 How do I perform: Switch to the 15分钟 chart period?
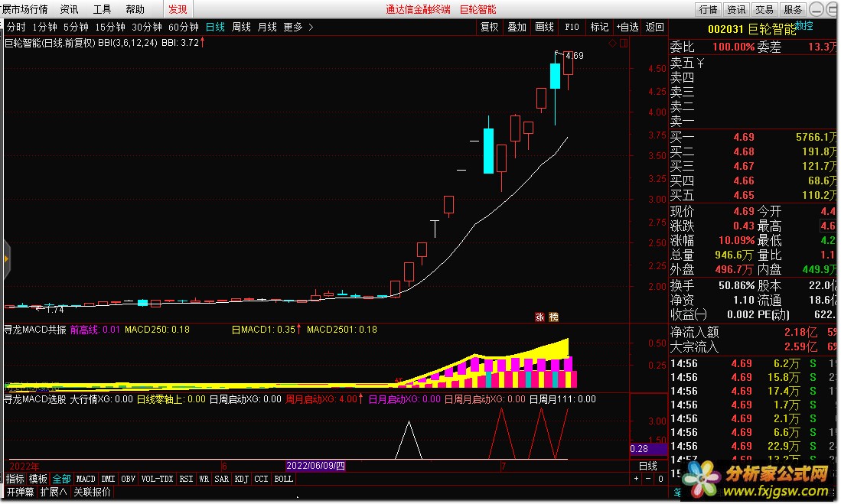pyautogui.click(x=110, y=27)
